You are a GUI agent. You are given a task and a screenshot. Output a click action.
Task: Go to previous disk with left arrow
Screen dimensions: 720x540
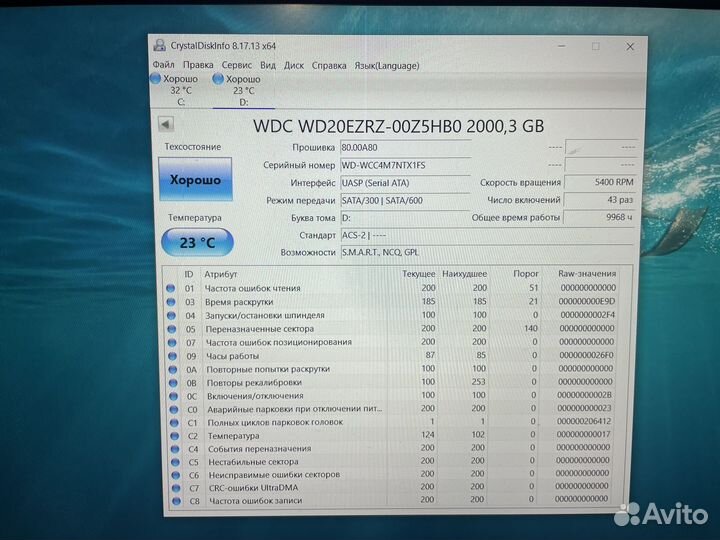tap(166, 124)
